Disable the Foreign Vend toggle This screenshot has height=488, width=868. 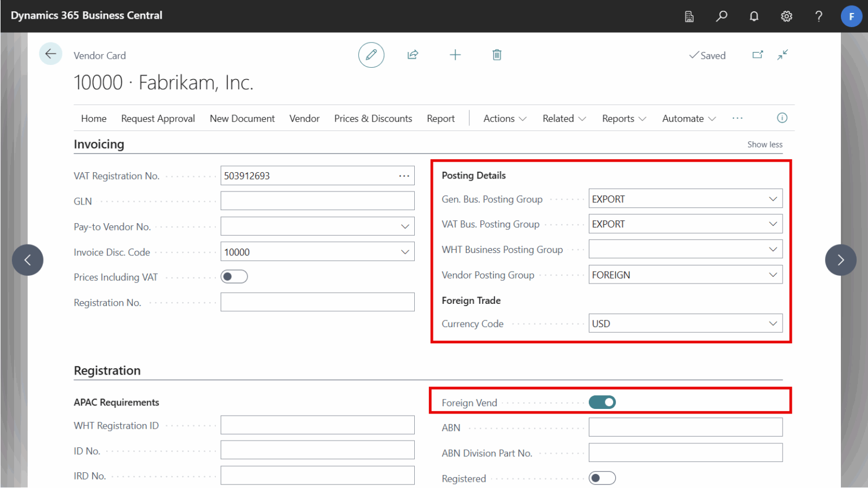click(602, 402)
